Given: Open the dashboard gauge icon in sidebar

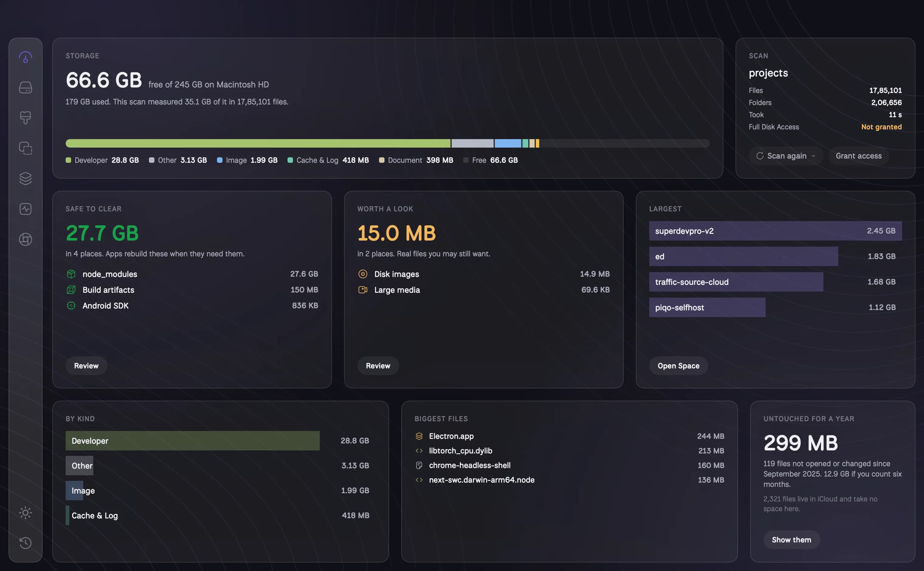Looking at the screenshot, I should point(25,57).
